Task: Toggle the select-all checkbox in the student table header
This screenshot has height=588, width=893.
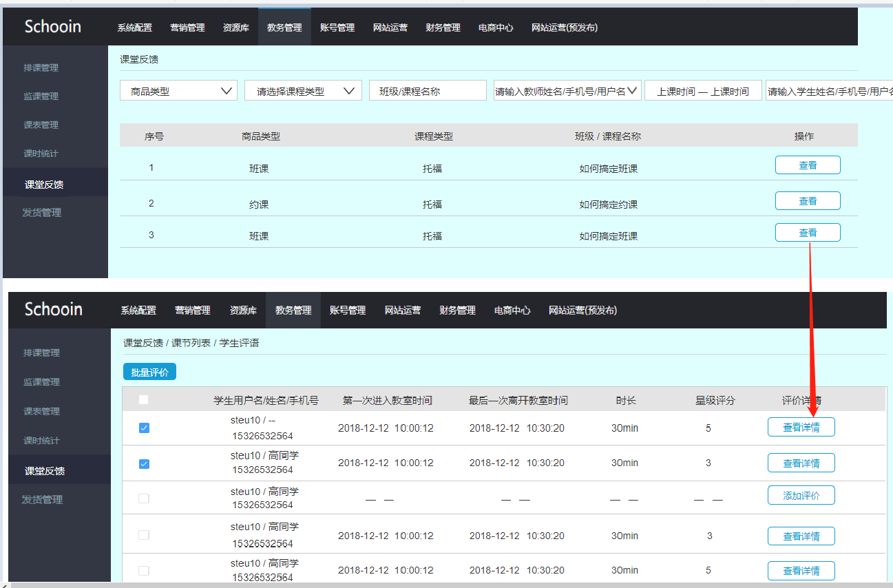Action: click(x=143, y=399)
